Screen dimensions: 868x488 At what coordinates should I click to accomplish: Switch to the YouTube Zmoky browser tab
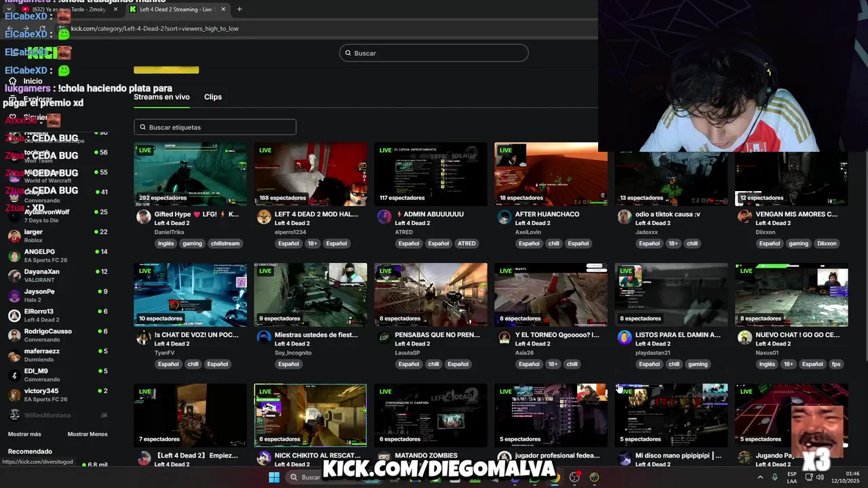[x=70, y=9]
